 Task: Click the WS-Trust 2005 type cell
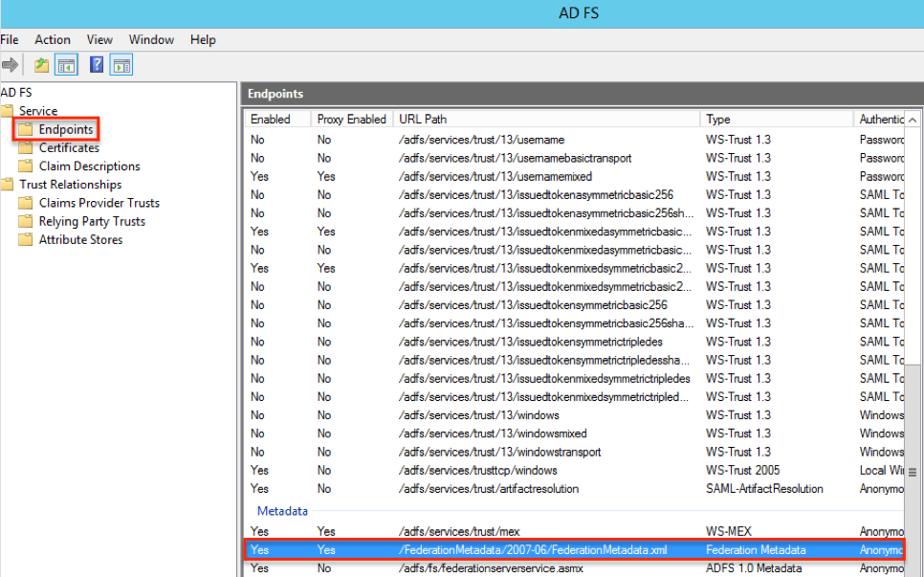tap(742, 471)
